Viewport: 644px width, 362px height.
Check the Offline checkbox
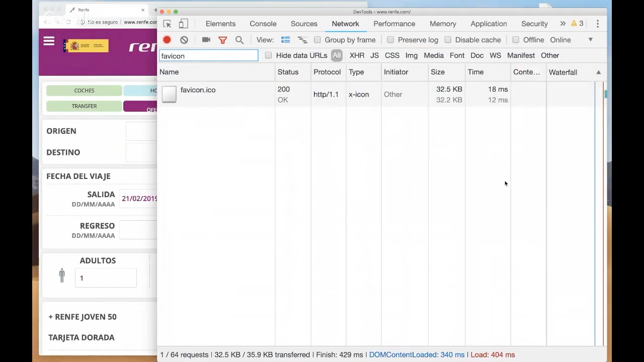point(516,40)
